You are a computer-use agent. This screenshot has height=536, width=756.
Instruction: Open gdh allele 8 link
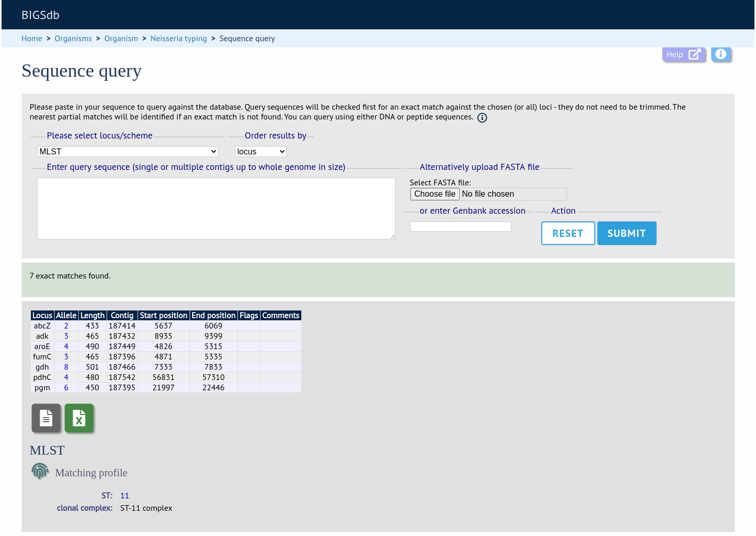tap(66, 367)
